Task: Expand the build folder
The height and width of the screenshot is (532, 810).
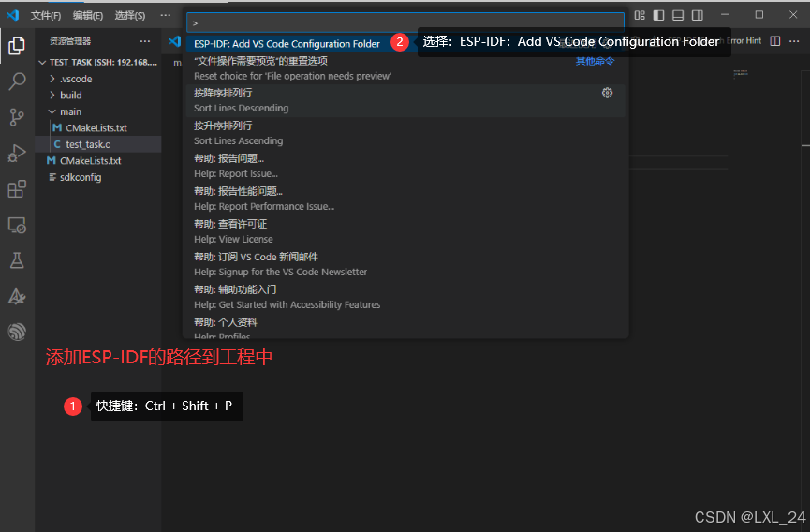Action: tap(97, 95)
